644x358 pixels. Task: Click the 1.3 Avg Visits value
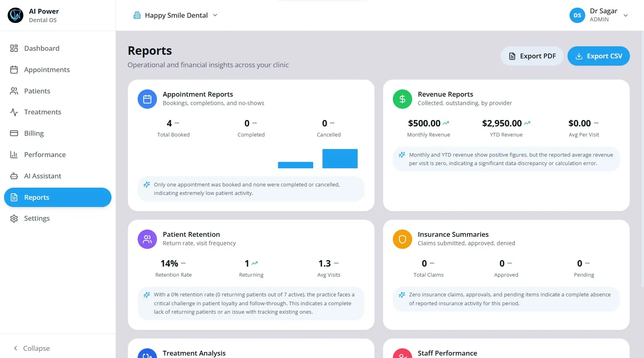[x=324, y=263]
